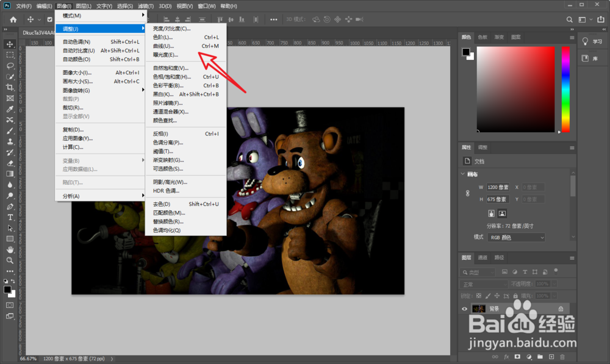Viewport: 610px width, 364px height.
Task: Select the Move tool in toolbox
Action: coord(10,44)
